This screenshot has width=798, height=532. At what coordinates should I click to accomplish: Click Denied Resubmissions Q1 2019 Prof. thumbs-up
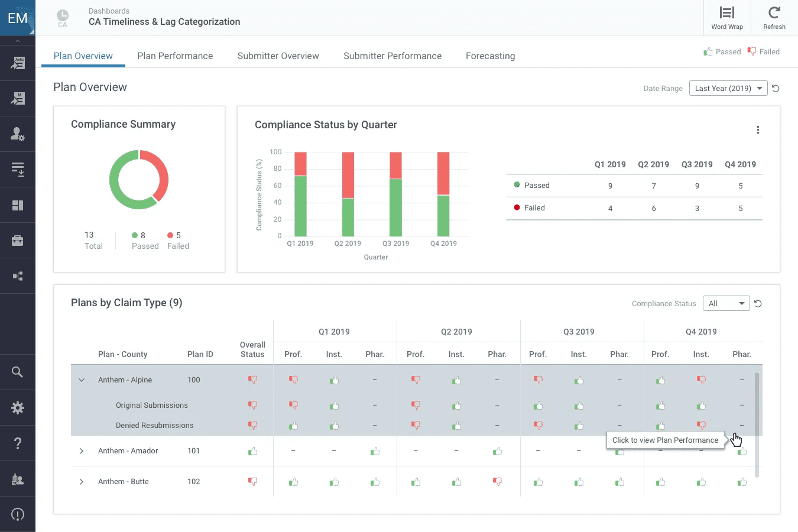[293, 426]
